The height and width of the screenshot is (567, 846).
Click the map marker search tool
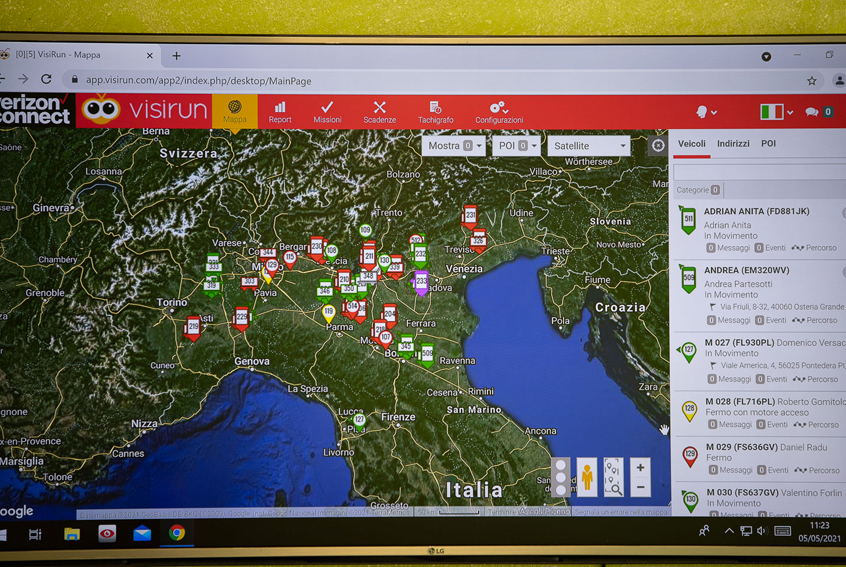pyautogui.click(x=613, y=477)
